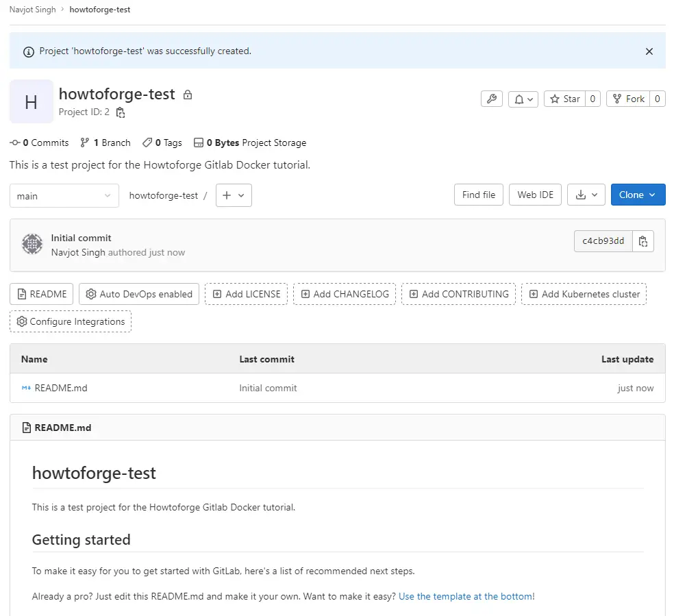674x616 pixels.
Task: Click the Find file button
Action: point(478,195)
